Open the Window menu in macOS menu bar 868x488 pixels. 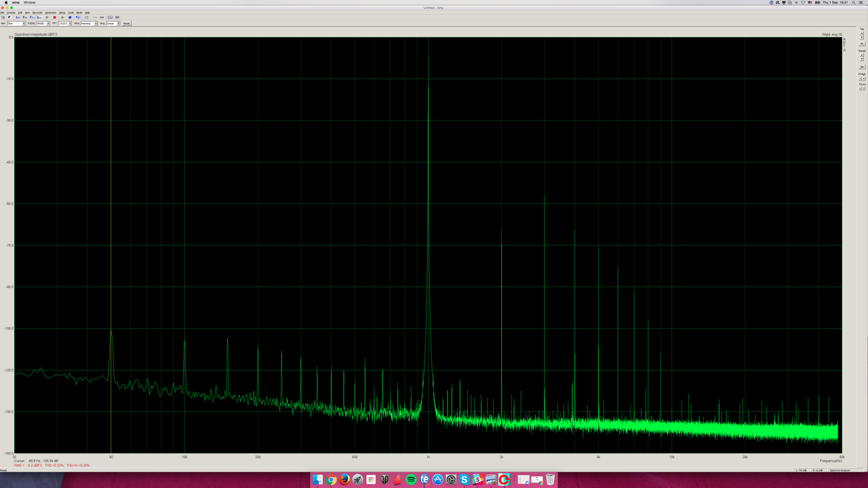click(x=30, y=3)
